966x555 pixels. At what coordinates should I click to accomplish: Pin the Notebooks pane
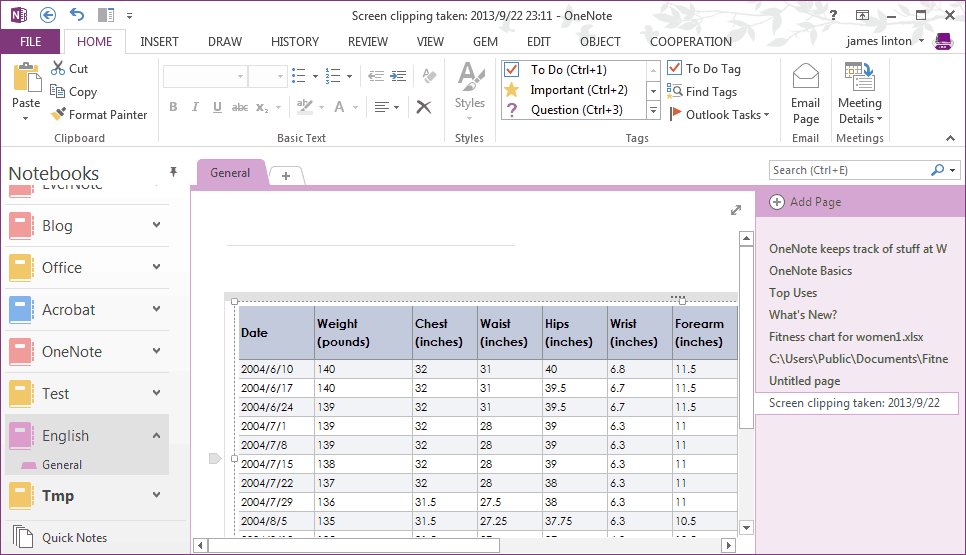(x=173, y=172)
